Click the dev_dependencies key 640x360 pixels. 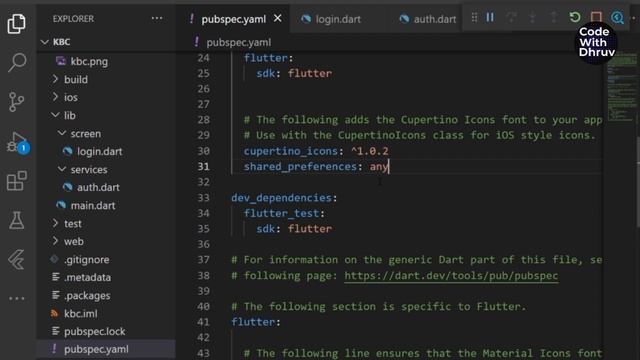point(281,198)
